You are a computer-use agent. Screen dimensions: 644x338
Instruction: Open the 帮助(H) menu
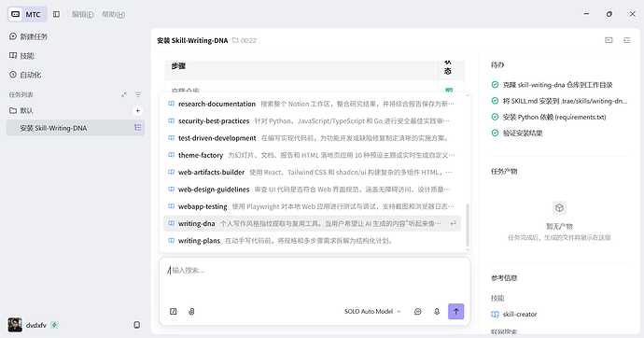(113, 14)
